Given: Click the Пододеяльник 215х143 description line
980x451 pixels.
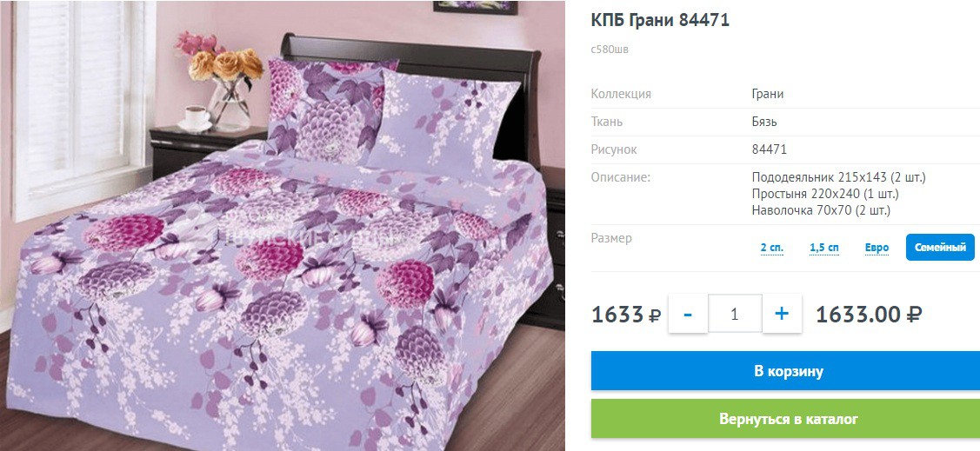Looking at the screenshot, I should (x=839, y=177).
